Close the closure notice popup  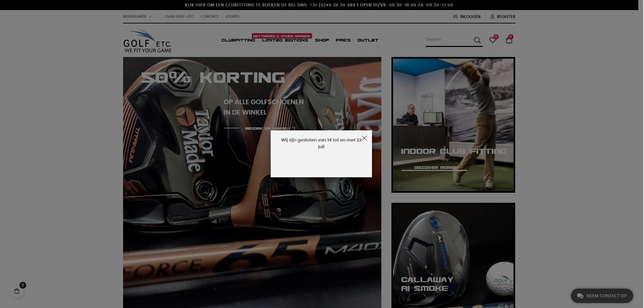[x=364, y=138]
